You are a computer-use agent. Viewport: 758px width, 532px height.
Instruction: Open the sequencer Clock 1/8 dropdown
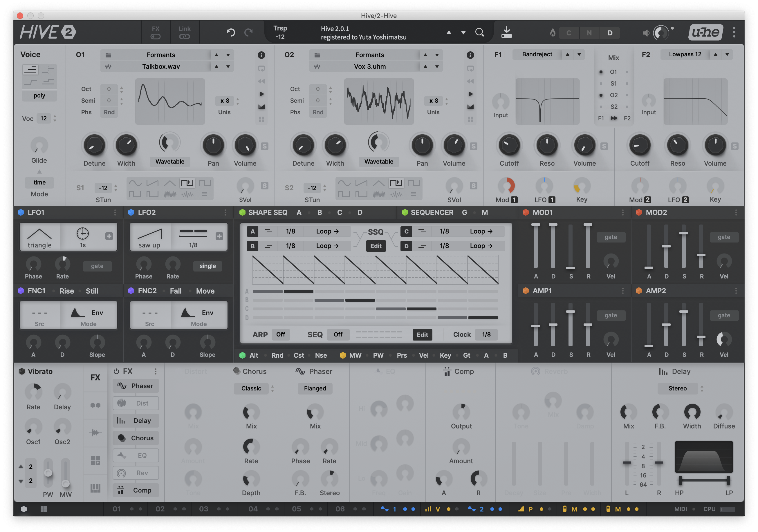pyautogui.click(x=486, y=334)
